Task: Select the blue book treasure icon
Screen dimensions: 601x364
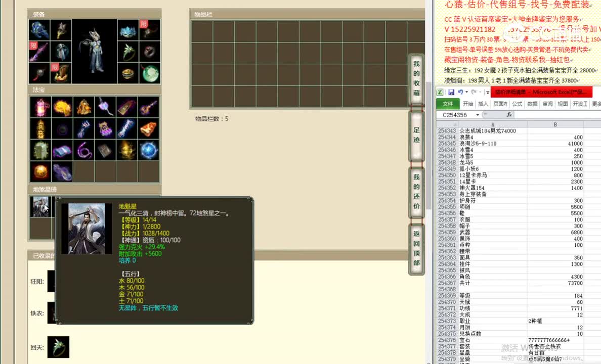Action: click(x=62, y=150)
